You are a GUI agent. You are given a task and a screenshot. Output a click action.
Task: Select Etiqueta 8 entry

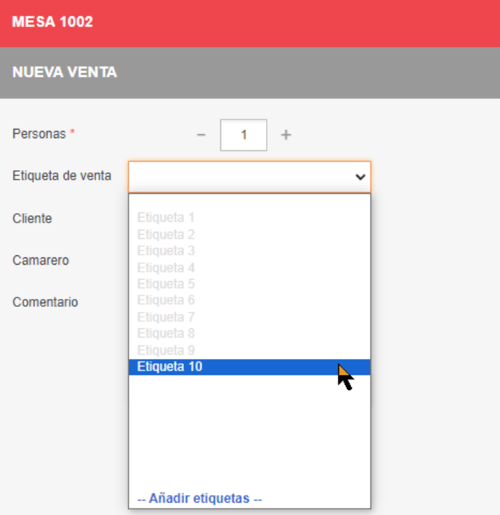[249, 333]
